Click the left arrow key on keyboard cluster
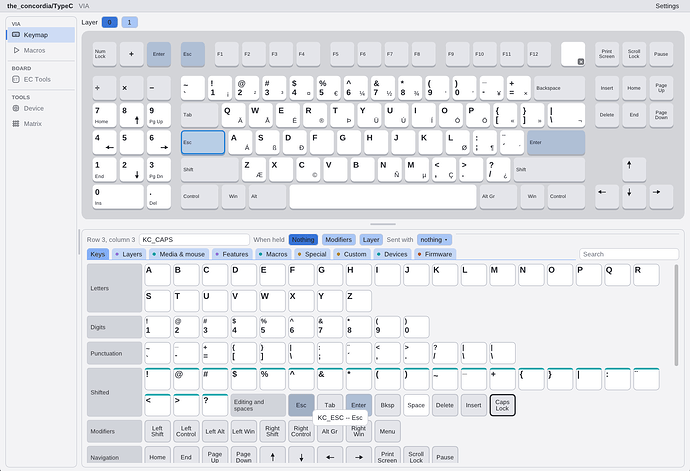 [606, 196]
